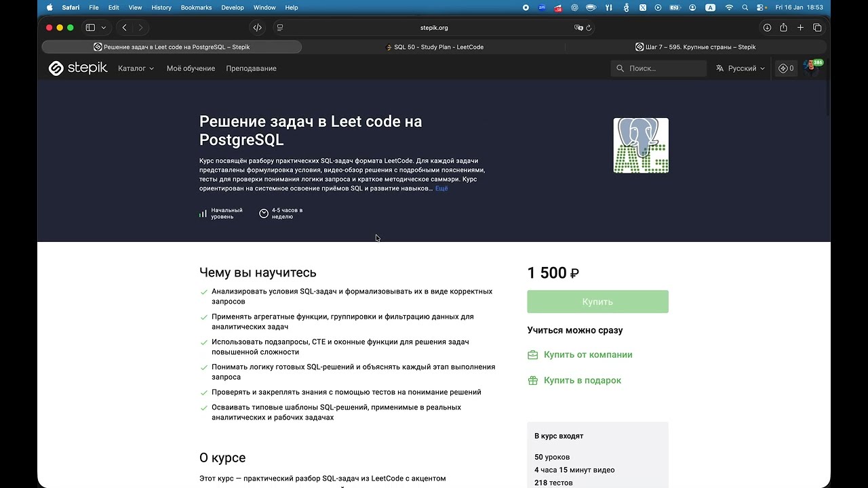Click the 4 часа 15 минут видео text
Screen dimensions: 868x488
(x=574, y=470)
